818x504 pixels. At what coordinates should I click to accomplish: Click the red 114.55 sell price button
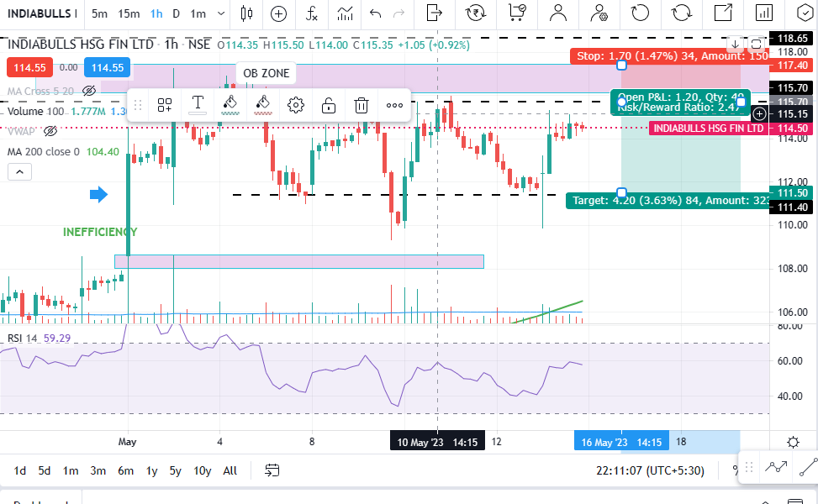tap(29, 68)
